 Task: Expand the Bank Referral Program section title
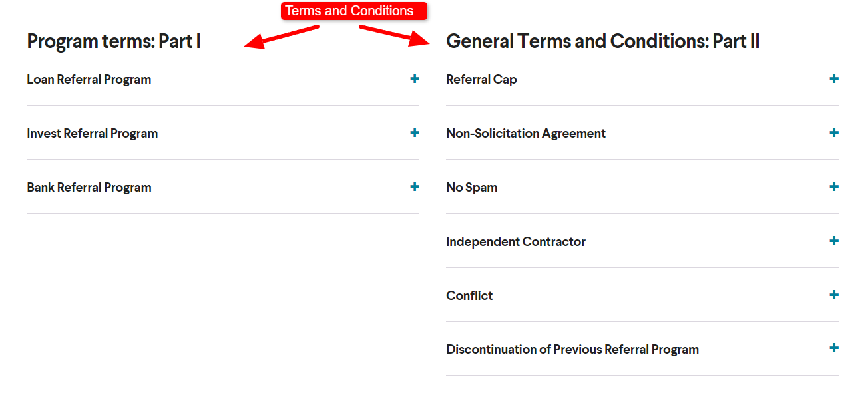[x=89, y=188]
